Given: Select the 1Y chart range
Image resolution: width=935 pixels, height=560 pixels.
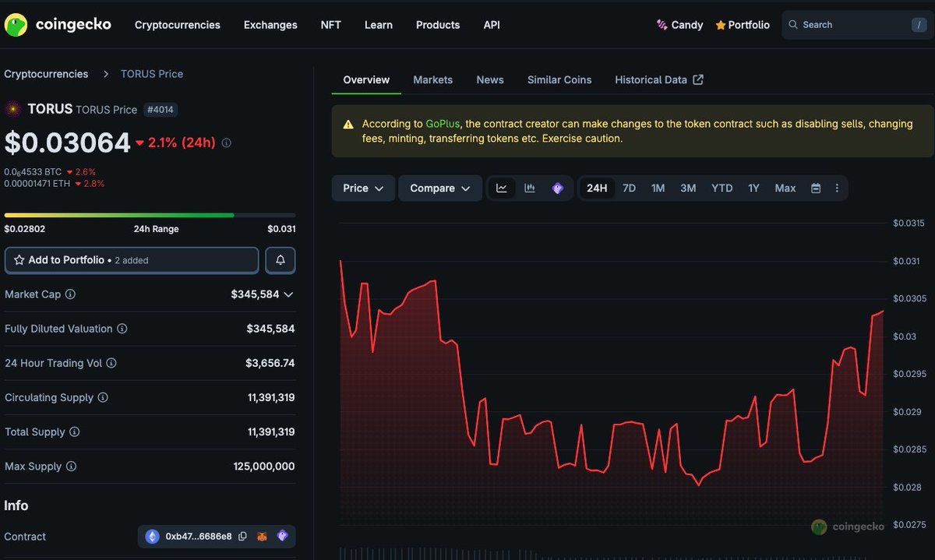Looking at the screenshot, I should point(753,188).
